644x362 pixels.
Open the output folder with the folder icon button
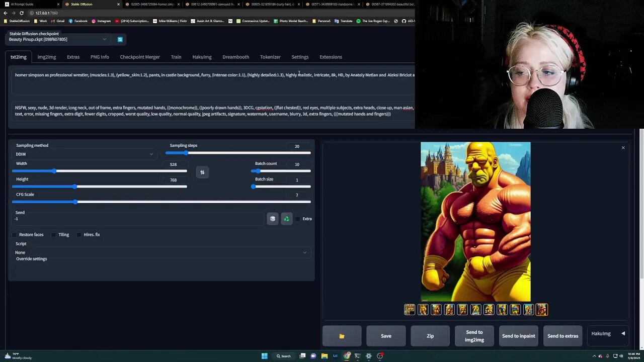click(342, 336)
